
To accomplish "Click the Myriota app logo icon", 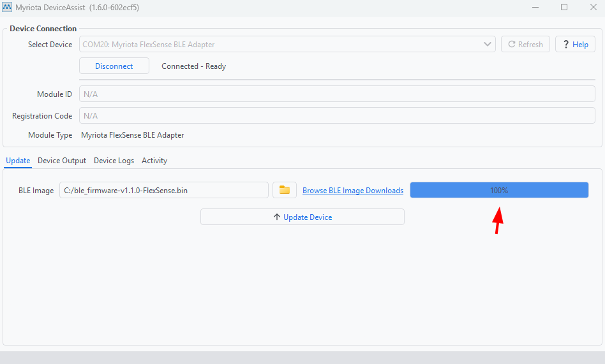I will [x=7, y=7].
